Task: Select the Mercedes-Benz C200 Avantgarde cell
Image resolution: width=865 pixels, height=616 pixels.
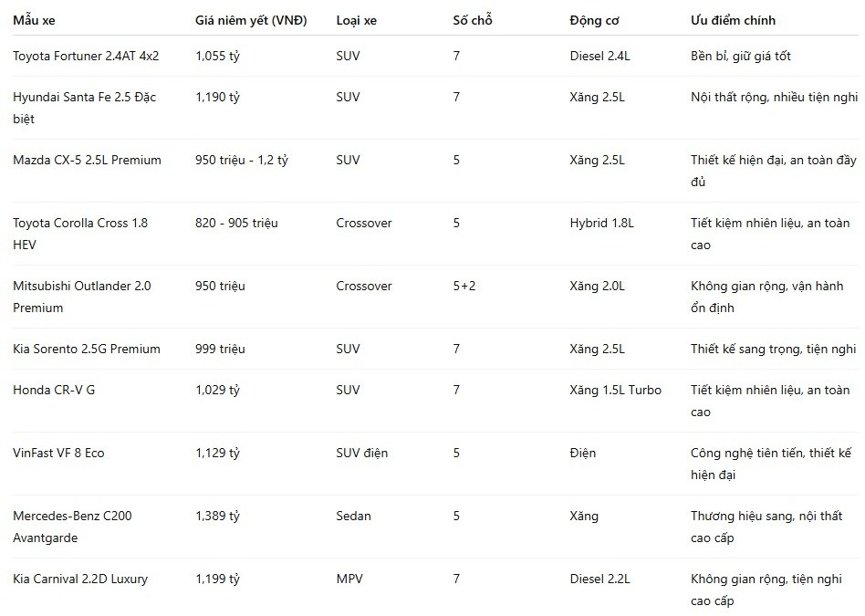Action: pyautogui.click(x=72, y=527)
